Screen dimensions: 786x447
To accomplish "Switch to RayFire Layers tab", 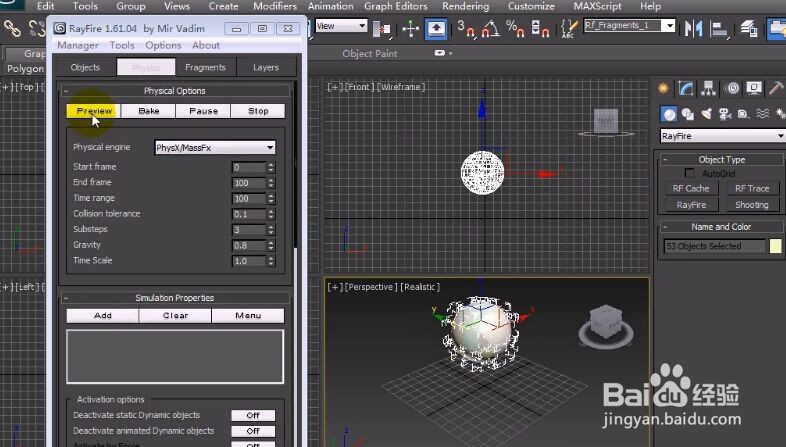I will point(266,67).
